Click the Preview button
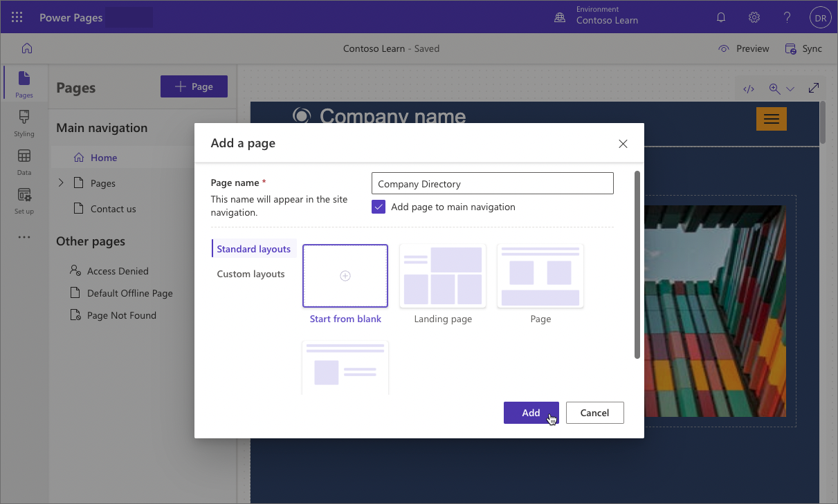 (744, 48)
